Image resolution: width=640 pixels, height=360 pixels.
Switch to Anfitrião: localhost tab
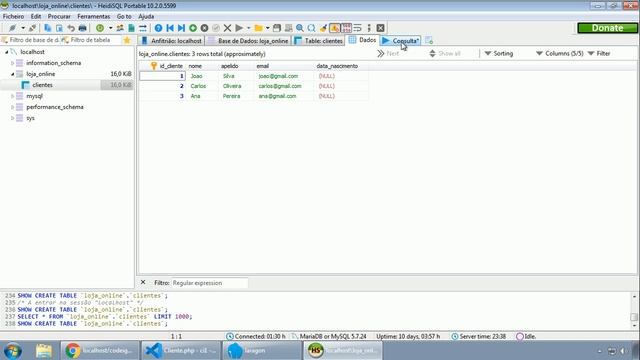tap(171, 40)
